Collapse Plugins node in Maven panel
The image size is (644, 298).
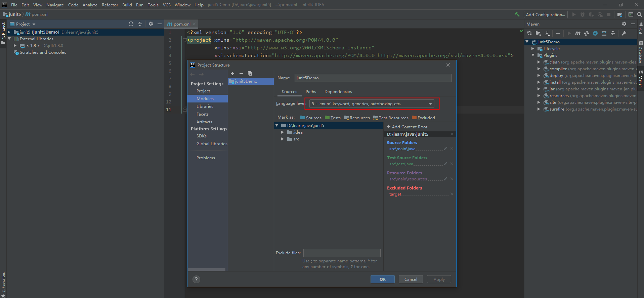[533, 55]
